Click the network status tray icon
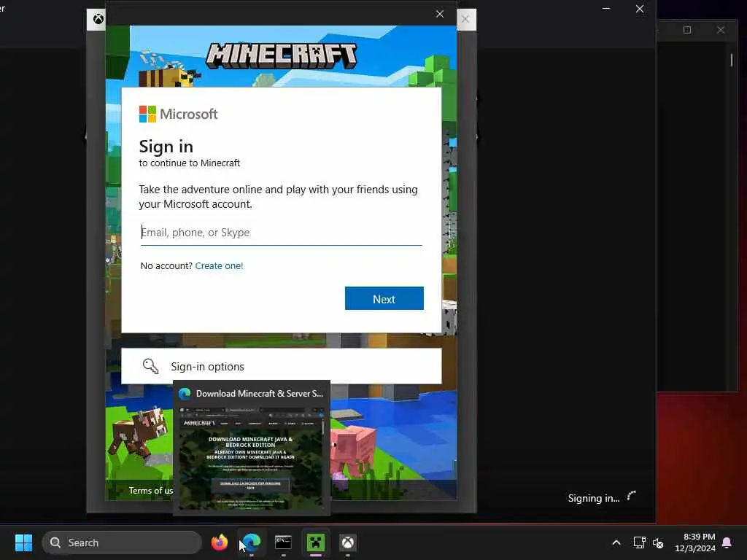 point(639,542)
